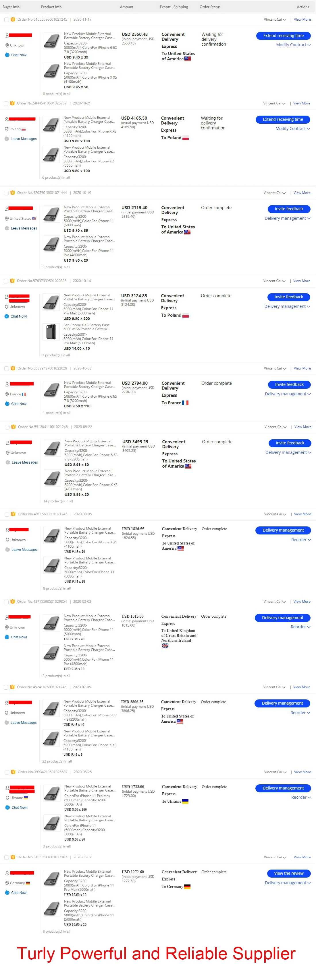Click the US flag under To United States of America
This screenshot has height=980, width=316.
188,59
